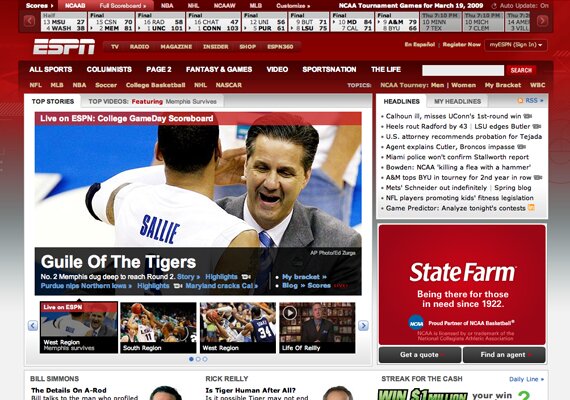The height and width of the screenshot is (400, 570).
Task: Select MLB scores tab
Action: click(x=256, y=6)
